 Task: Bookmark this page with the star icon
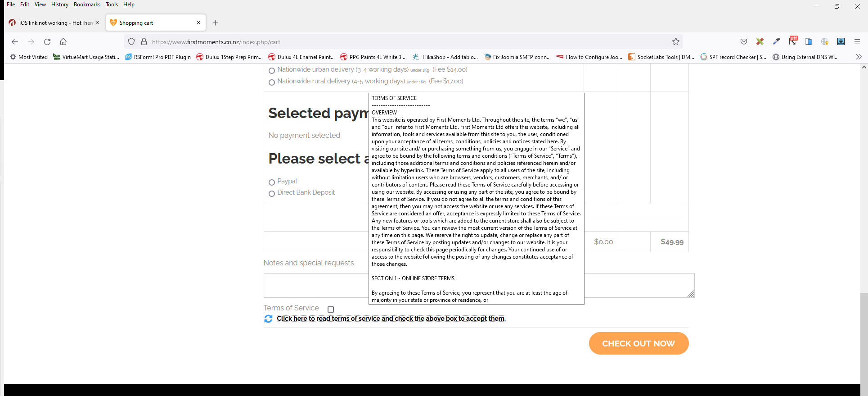tap(676, 42)
